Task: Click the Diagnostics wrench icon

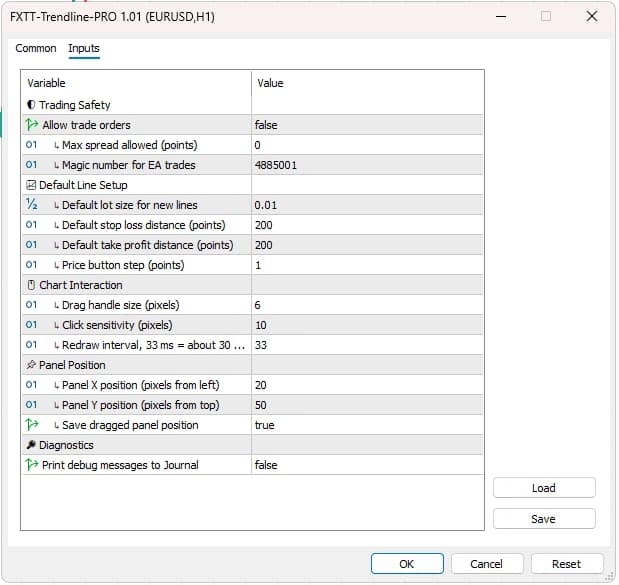Action: click(x=31, y=445)
